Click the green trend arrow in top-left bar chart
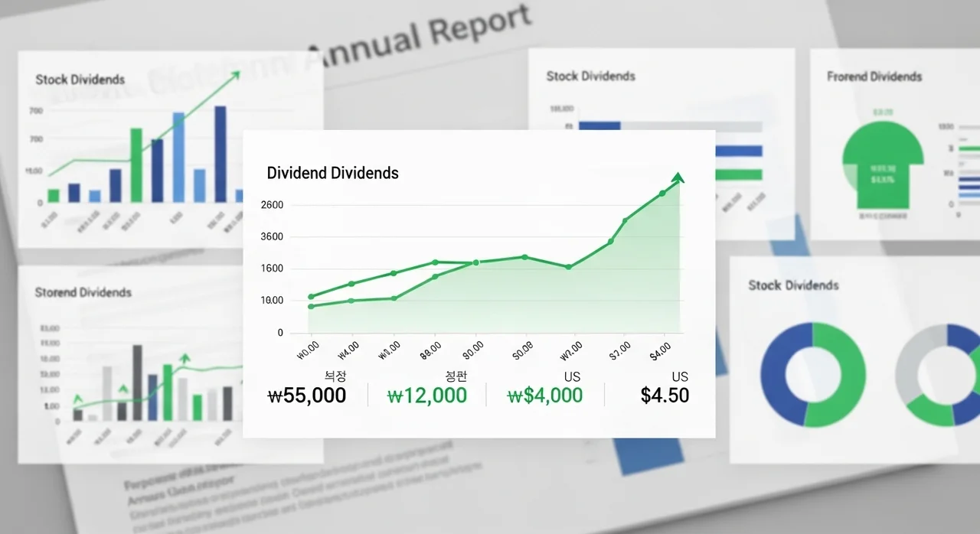 (x=234, y=75)
